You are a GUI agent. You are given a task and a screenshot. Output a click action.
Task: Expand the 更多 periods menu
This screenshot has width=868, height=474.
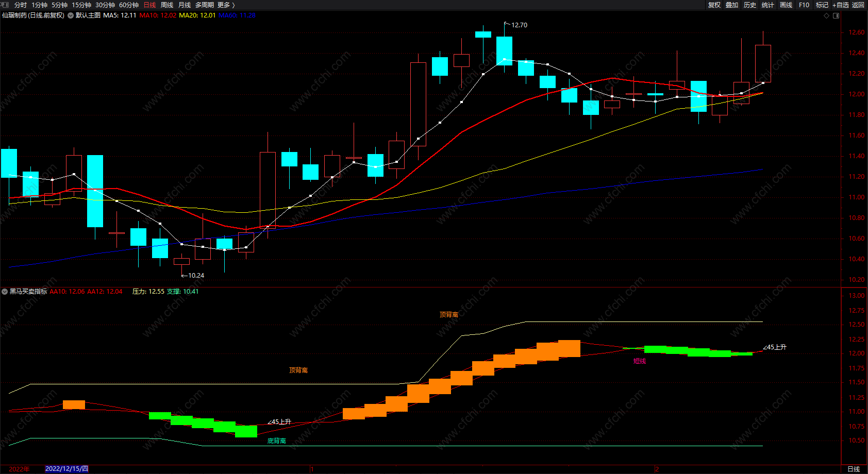226,5
